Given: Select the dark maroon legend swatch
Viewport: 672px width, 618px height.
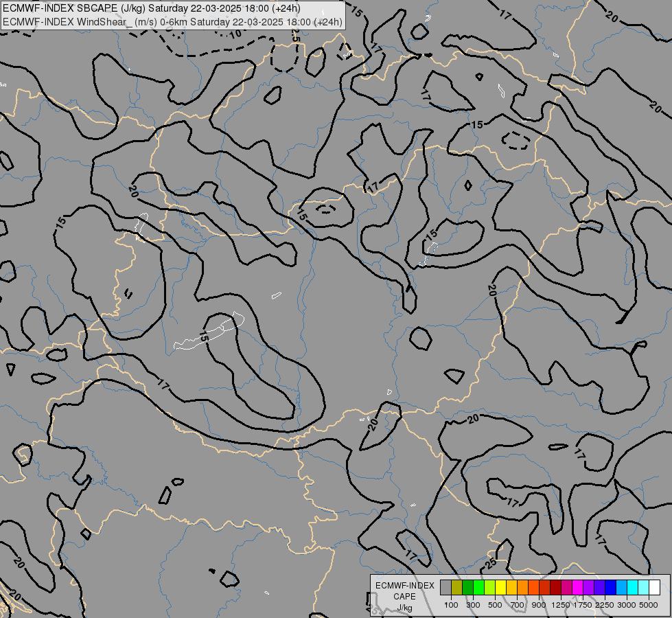Looking at the screenshot, I should point(556,588).
